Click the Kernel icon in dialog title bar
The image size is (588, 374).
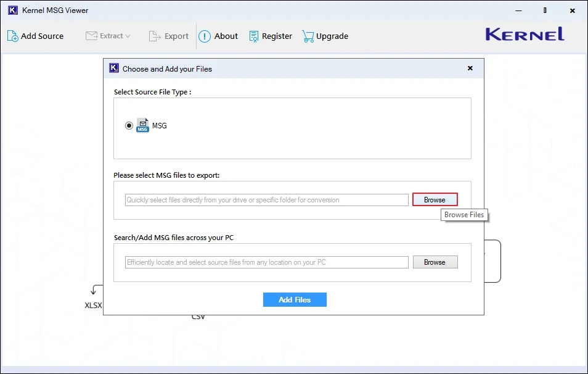point(114,68)
